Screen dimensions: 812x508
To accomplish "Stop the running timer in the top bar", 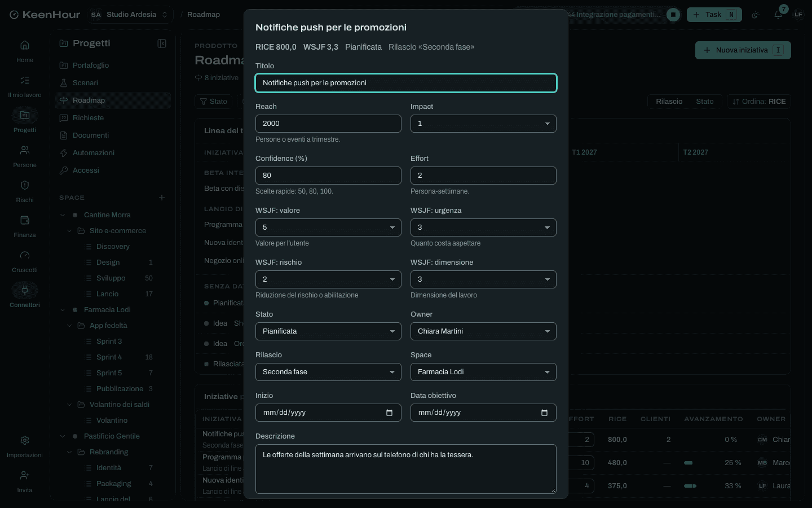I will click(673, 15).
